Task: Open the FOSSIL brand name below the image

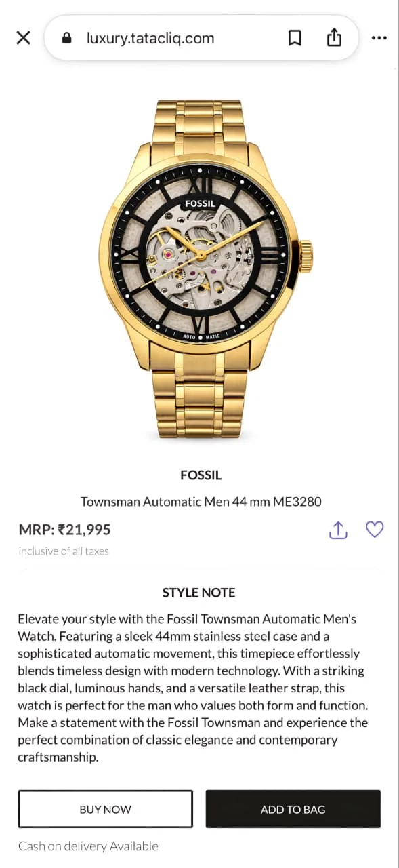Action: click(201, 475)
